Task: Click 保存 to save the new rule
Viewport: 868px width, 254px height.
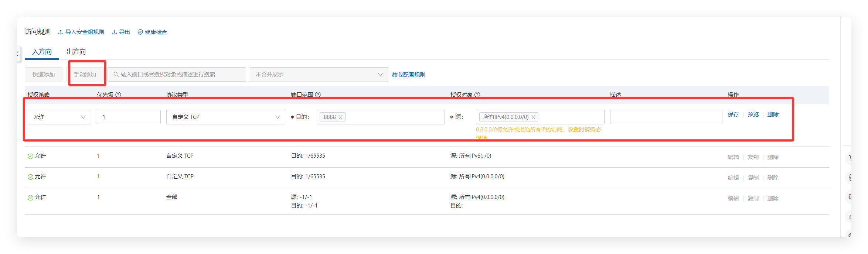Action: [x=733, y=114]
